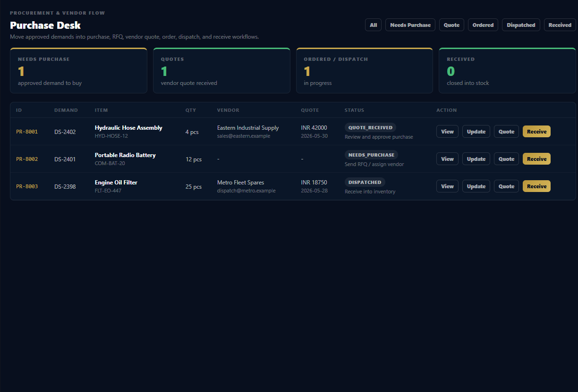Filter by Needs Purchase

click(x=410, y=25)
